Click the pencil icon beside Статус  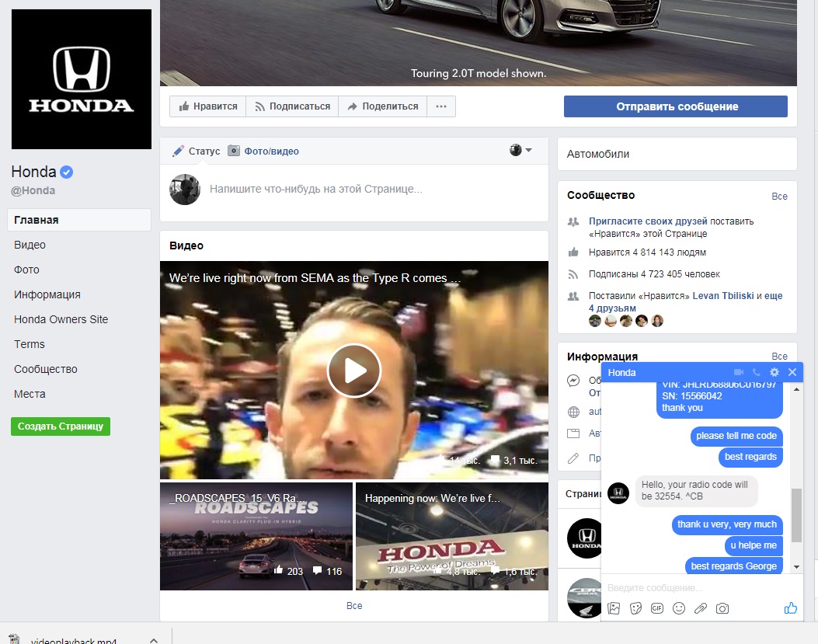[x=178, y=151]
